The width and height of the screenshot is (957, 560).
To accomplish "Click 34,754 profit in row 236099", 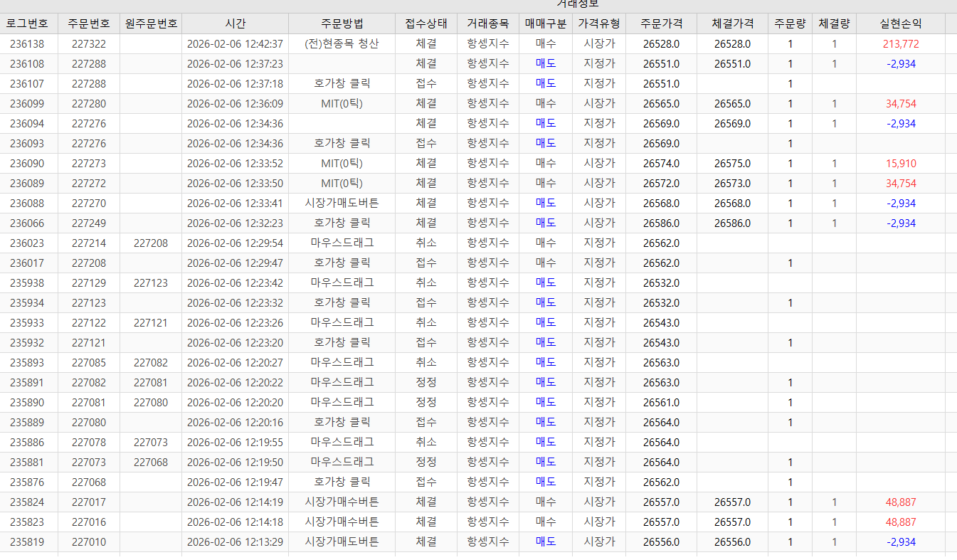I will click(901, 103).
